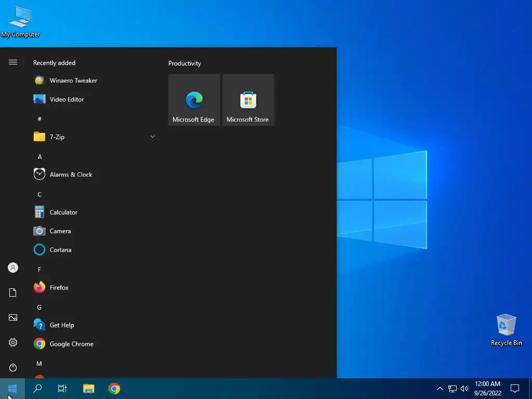532x399 pixels.
Task: Click the Windows Start button
Action: [x=12, y=389]
